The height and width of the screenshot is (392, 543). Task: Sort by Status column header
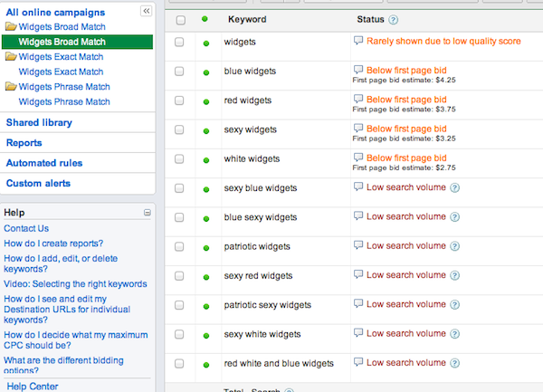(370, 19)
